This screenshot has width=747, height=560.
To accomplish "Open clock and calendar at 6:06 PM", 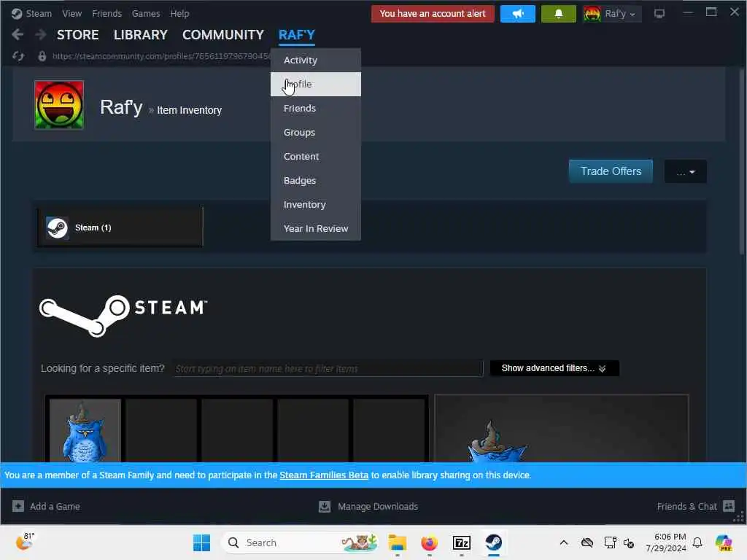I will pyautogui.click(x=665, y=542).
